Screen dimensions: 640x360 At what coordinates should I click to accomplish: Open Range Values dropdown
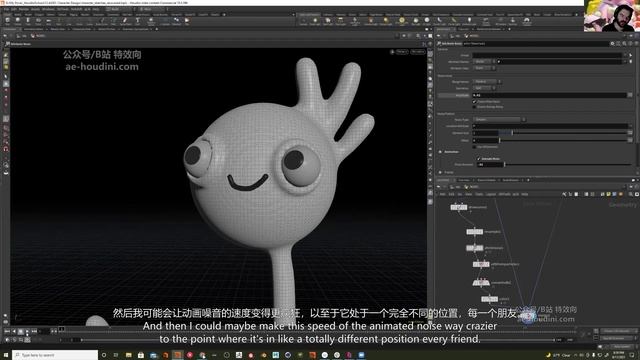point(487,82)
